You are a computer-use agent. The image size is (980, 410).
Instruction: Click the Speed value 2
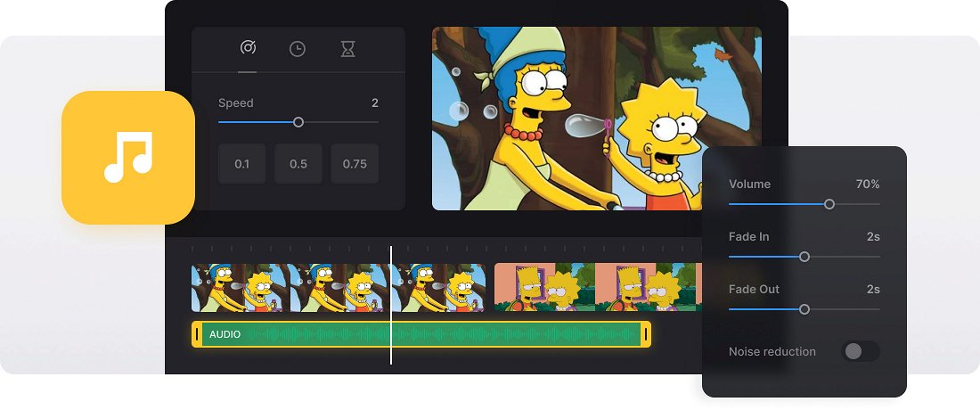(374, 103)
